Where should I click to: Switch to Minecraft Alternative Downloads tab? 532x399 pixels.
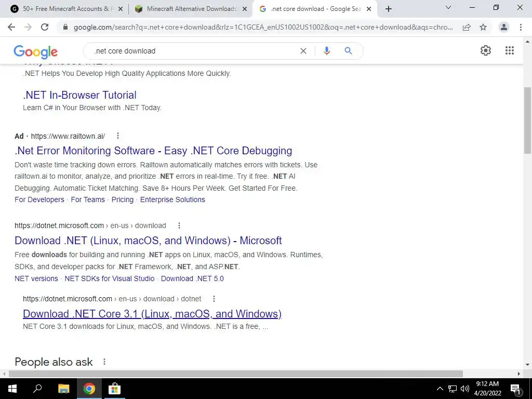click(x=191, y=9)
